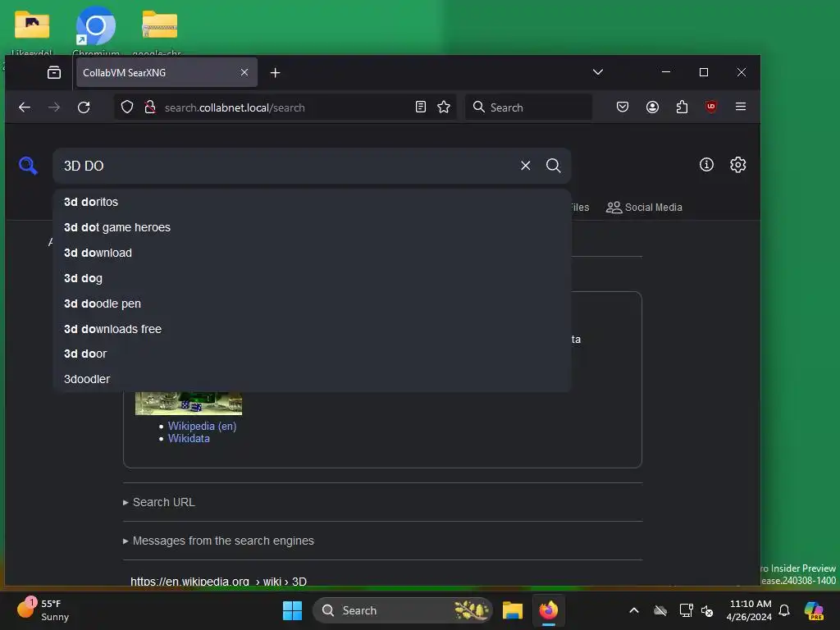Choose suggestion 3d door
This screenshot has width=840, height=630.
point(312,354)
